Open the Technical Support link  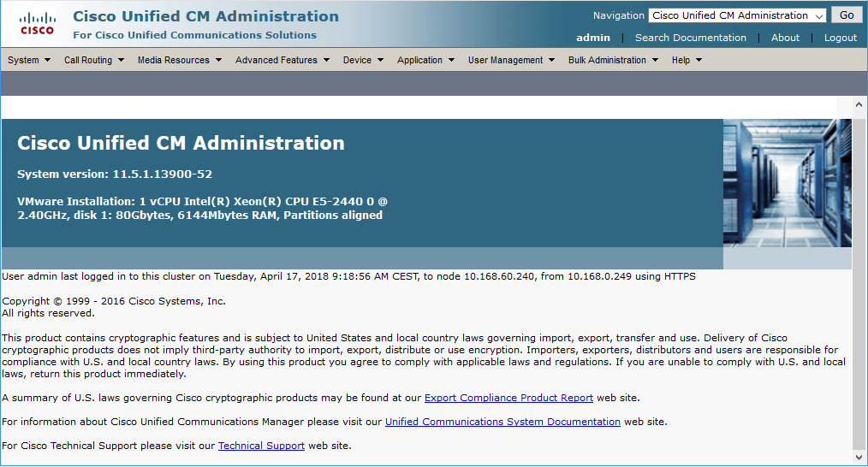click(x=261, y=446)
